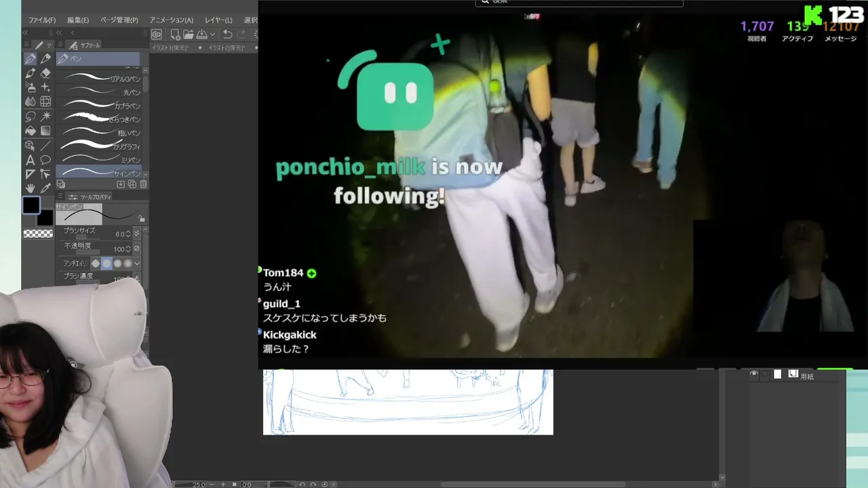Select the Hand move tool

tap(31, 188)
